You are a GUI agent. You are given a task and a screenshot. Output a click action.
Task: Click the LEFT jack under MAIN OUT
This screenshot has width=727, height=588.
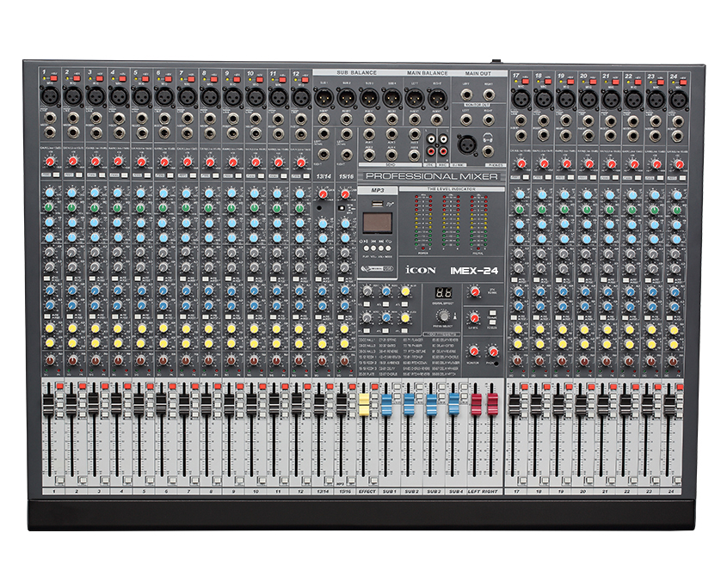click(469, 95)
